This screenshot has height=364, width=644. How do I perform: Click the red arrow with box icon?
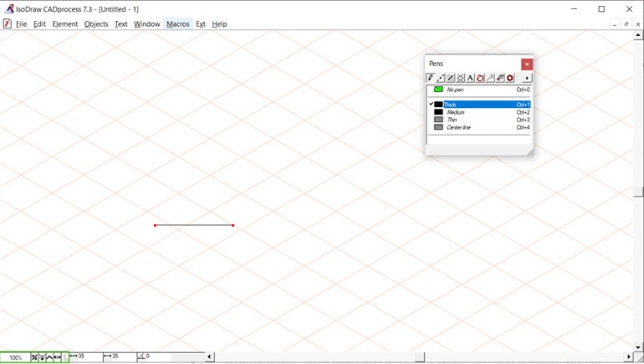(500, 78)
